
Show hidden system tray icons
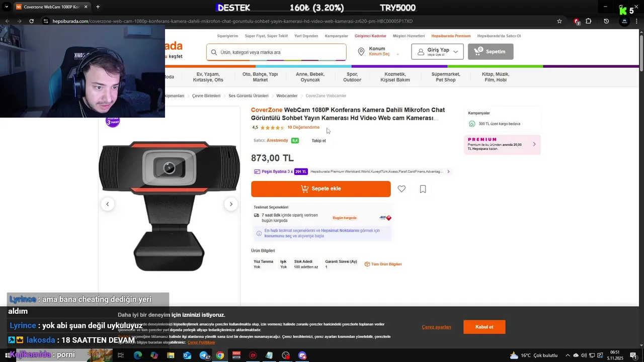pos(568,355)
